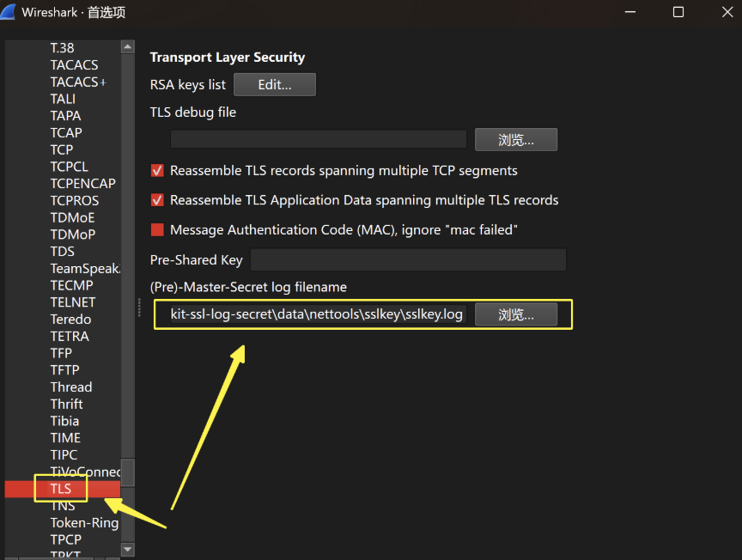Image resolution: width=742 pixels, height=560 pixels.
Task: Select TNS protocol entry
Action: [63, 506]
